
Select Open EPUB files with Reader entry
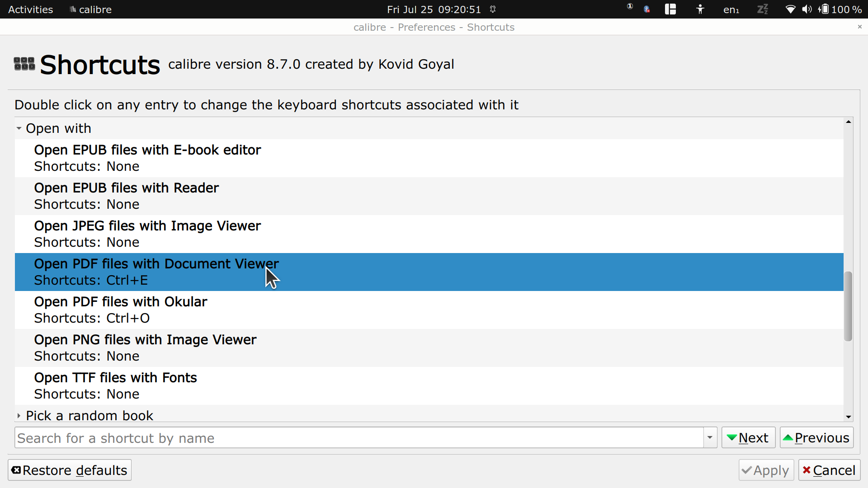click(126, 196)
